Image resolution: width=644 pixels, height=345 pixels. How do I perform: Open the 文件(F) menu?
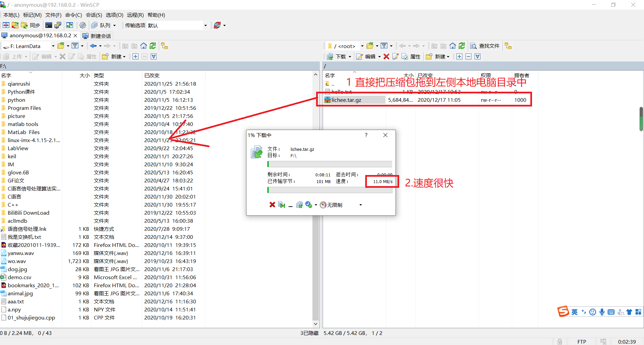coord(53,15)
